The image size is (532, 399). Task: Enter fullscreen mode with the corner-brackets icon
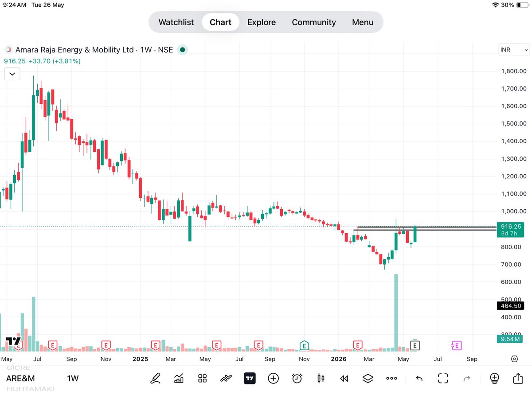point(443,378)
